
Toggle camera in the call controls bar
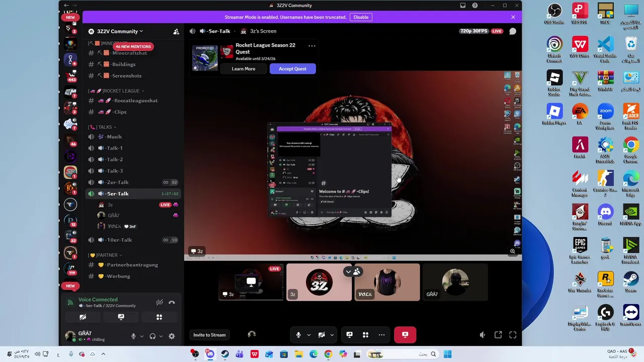[x=321, y=335]
